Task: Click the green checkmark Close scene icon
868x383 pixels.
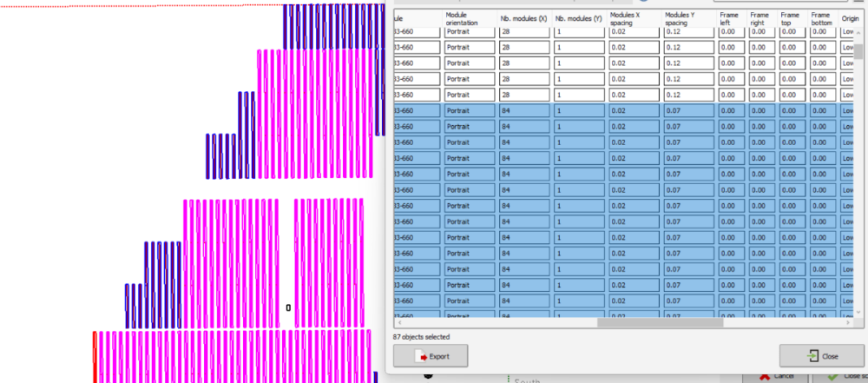Action: pos(832,376)
